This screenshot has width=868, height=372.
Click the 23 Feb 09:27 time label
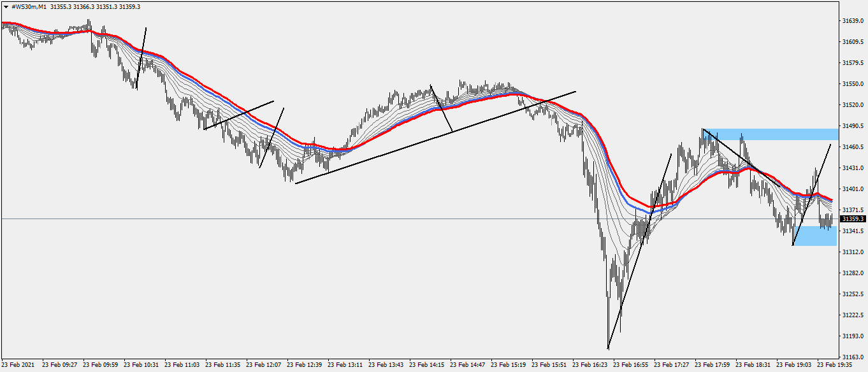60,366
